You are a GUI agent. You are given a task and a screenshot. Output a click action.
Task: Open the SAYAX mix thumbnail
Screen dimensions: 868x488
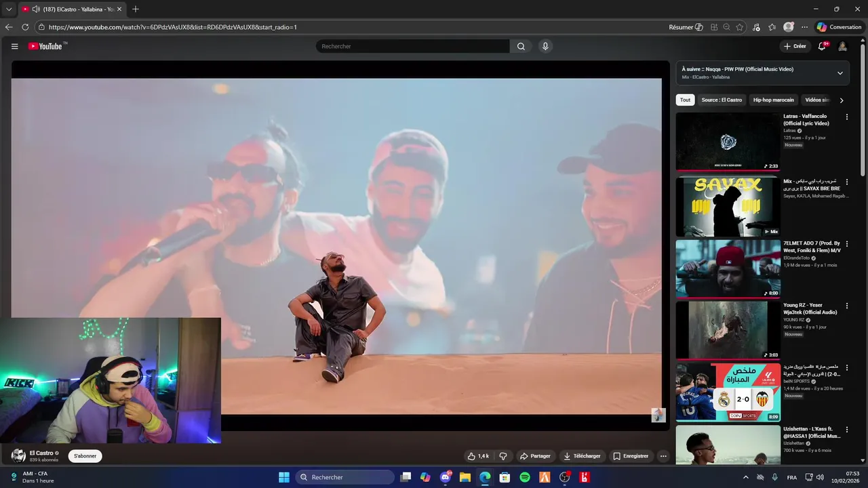point(728,207)
